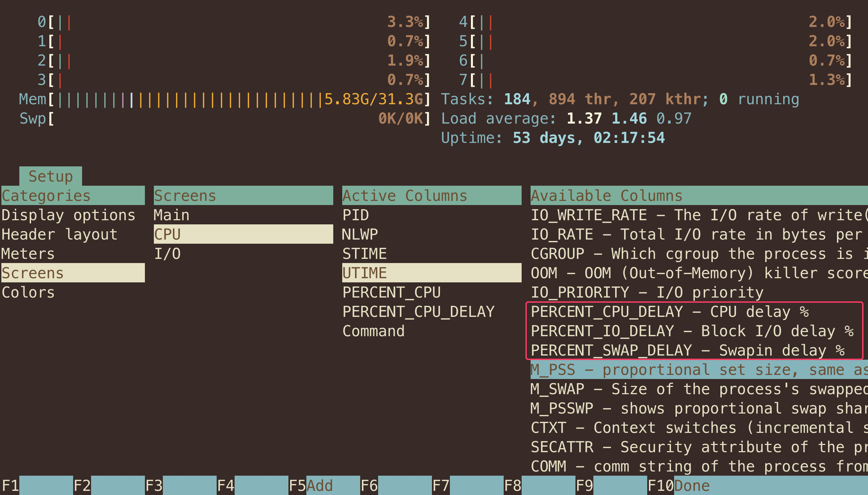Select NLWP in Active Columns
The image size is (868, 495).
(x=432, y=234)
